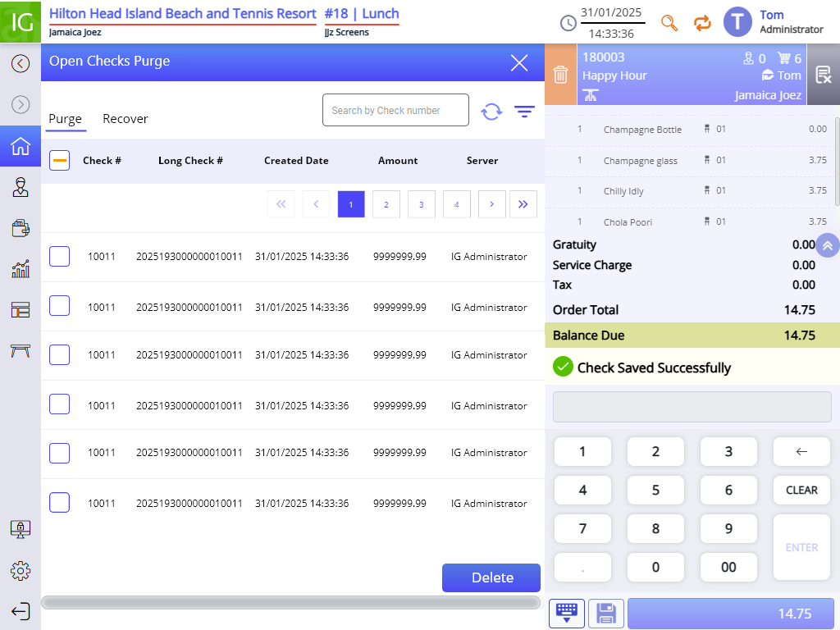Select pagination page 1
The image size is (840, 630).
351,204
